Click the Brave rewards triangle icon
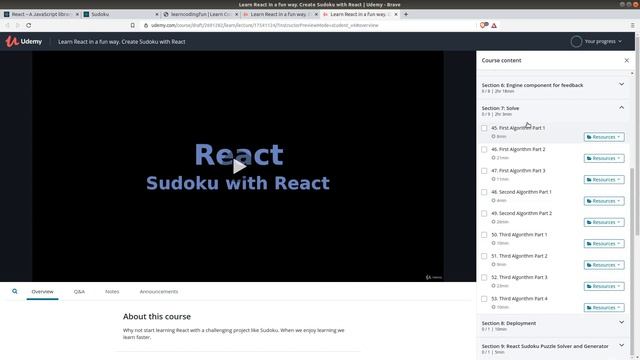 click(x=494, y=25)
